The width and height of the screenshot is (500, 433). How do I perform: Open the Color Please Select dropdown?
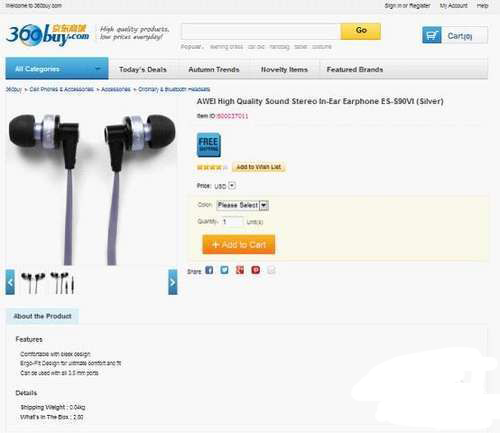pyautogui.click(x=242, y=205)
